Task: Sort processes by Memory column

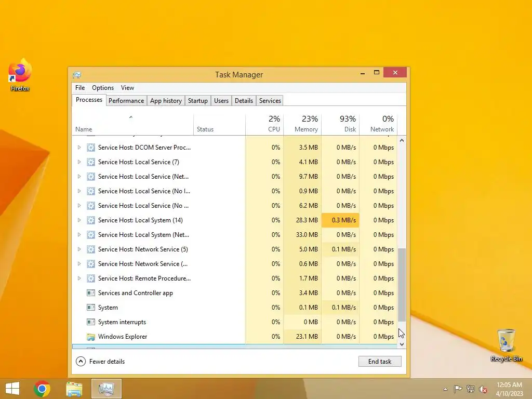Action: click(x=302, y=125)
